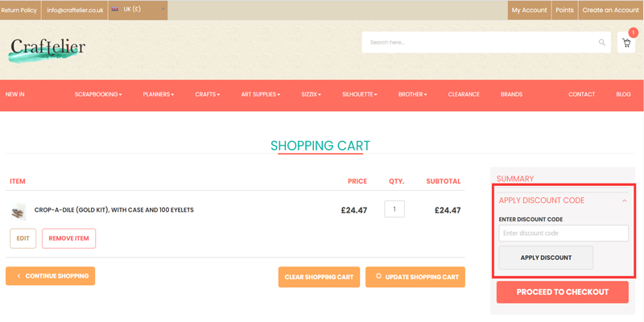Image resolution: width=644 pixels, height=322 pixels.
Task: Click the Shopping Cart page title
Action: point(320,146)
